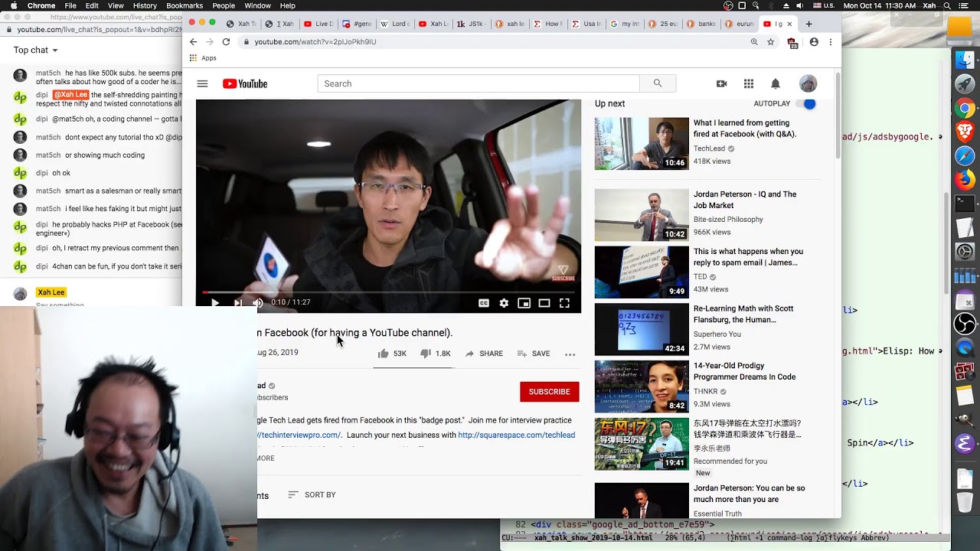Switch to the Live D tab
Screen dimensions: 980x551
click(318, 24)
